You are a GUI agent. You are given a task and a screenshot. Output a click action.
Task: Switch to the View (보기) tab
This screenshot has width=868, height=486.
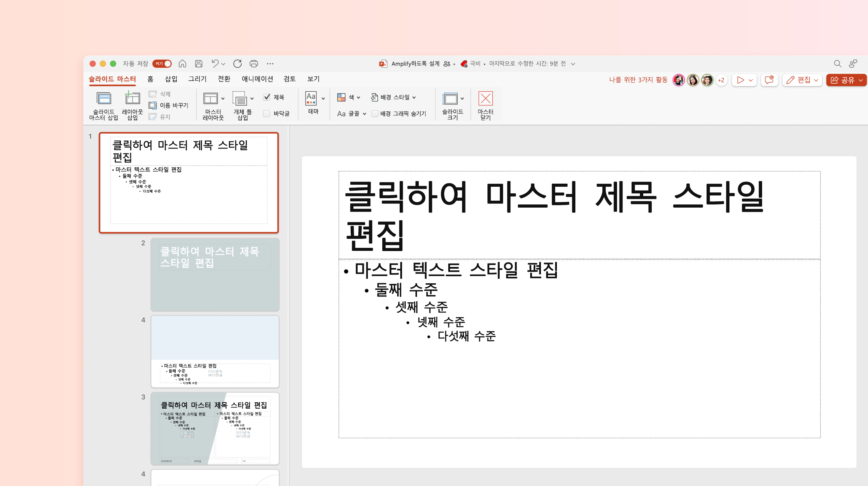313,79
